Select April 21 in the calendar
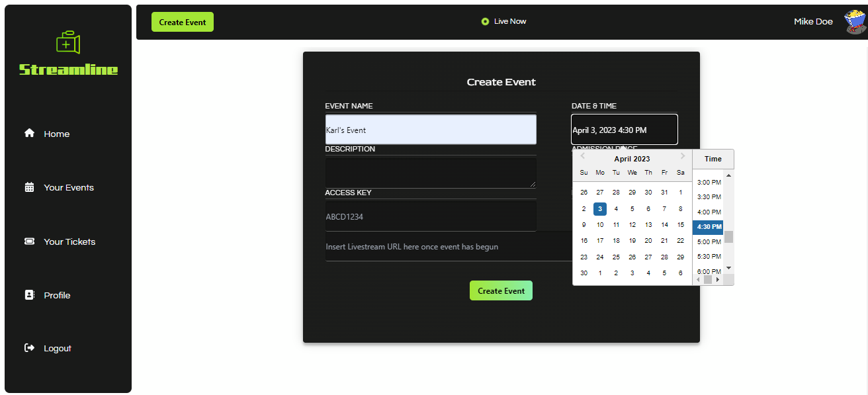 click(664, 241)
